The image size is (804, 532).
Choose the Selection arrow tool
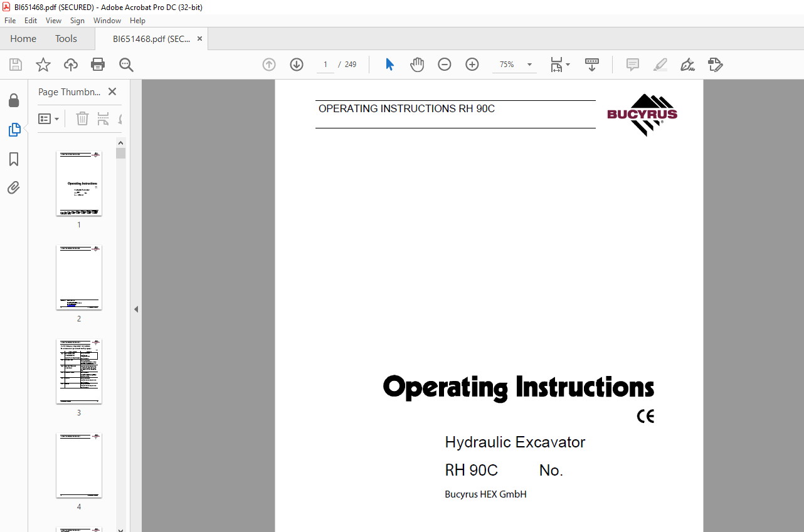click(389, 65)
